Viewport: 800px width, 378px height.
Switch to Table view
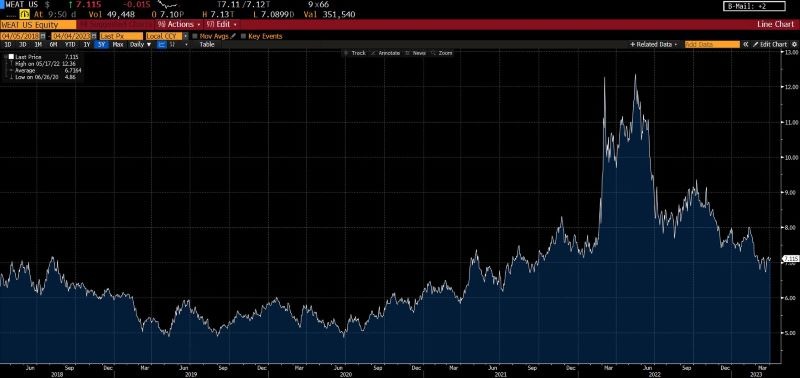(x=207, y=44)
